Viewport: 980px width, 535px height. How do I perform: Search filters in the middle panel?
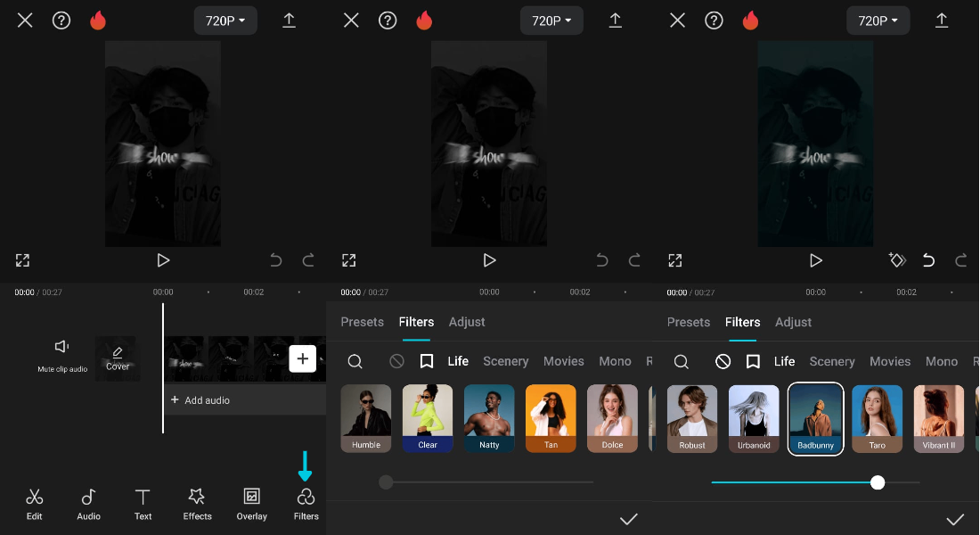point(355,361)
